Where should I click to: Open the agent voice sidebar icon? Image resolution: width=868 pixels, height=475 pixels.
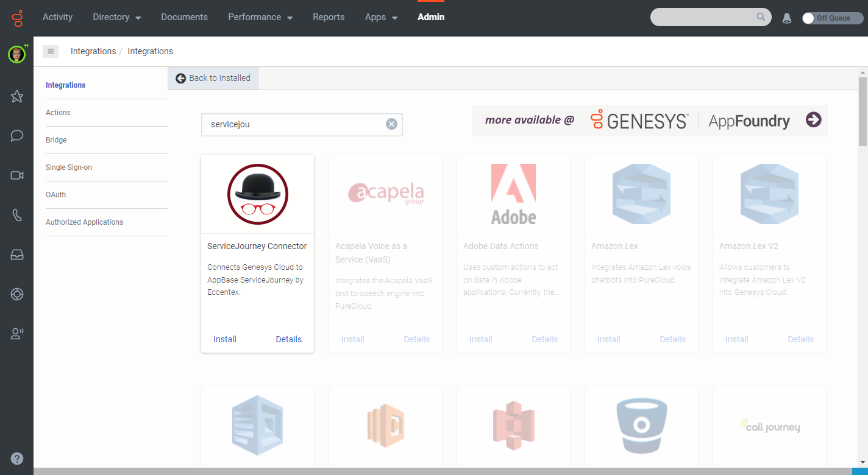[17, 334]
